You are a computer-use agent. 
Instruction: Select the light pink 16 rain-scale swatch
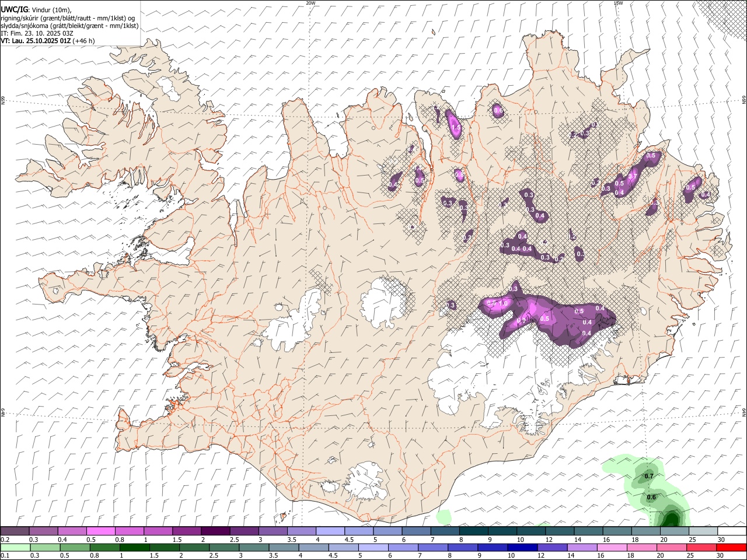tap(612, 548)
